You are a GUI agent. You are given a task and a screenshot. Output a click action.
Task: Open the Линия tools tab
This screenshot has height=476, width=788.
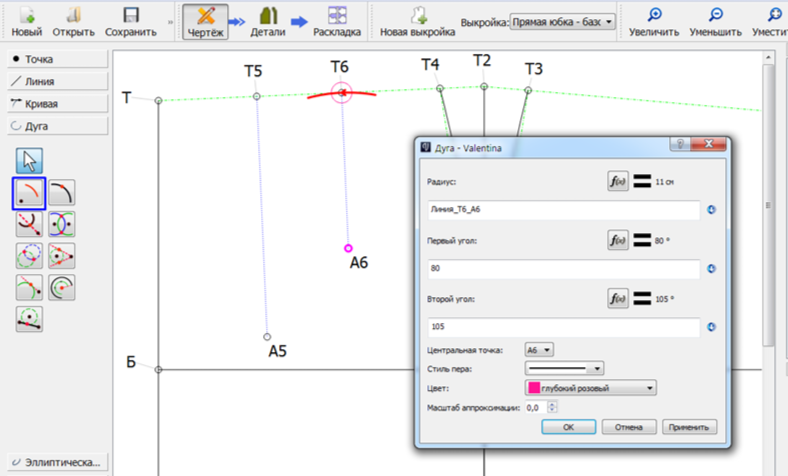click(57, 81)
